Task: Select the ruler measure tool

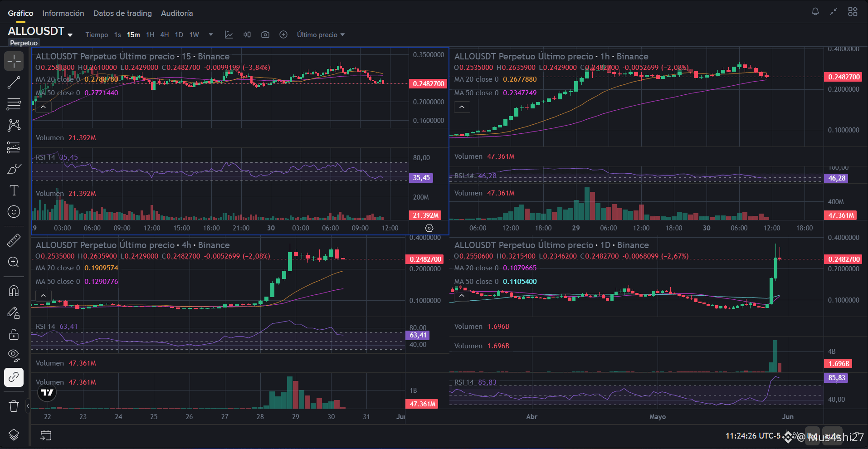Action: tap(14, 240)
